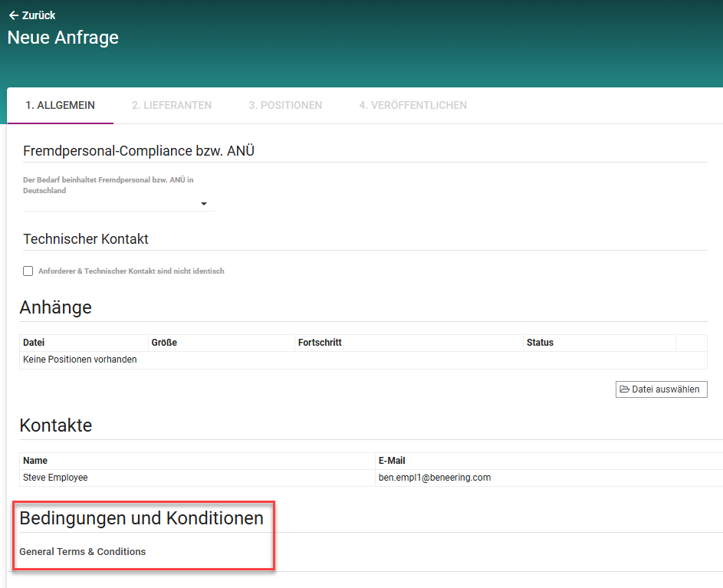Click the Zurück link text
The width and height of the screenshot is (723, 588).
tap(38, 15)
